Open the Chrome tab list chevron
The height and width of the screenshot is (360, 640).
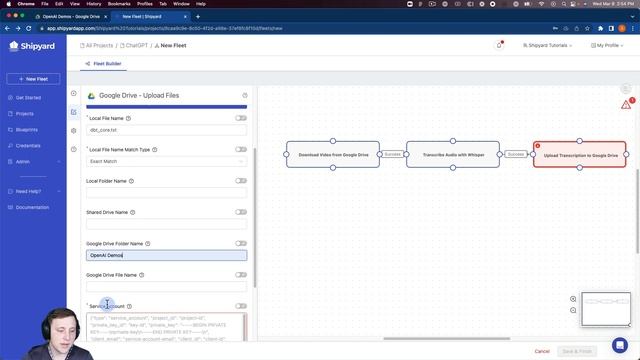[633, 17]
